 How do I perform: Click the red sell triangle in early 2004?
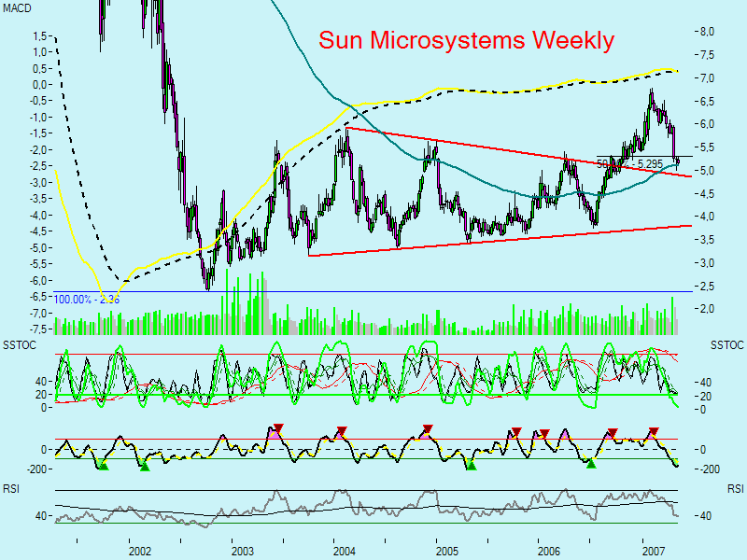[x=341, y=431]
